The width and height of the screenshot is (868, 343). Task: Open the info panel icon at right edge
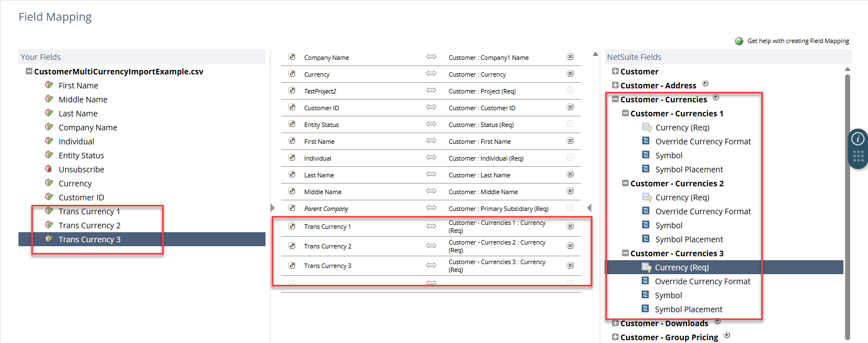(x=859, y=139)
